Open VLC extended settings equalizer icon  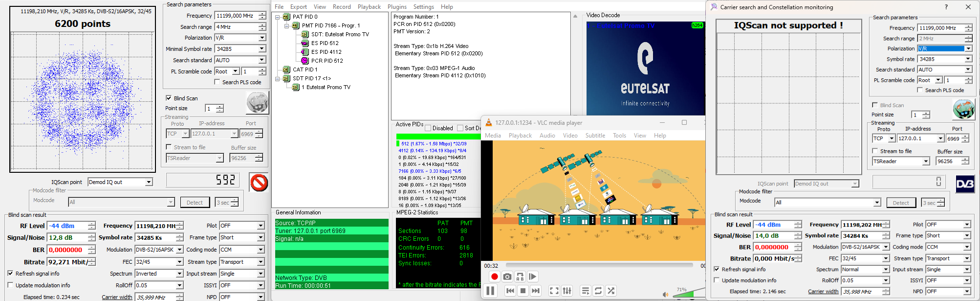click(x=567, y=291)
